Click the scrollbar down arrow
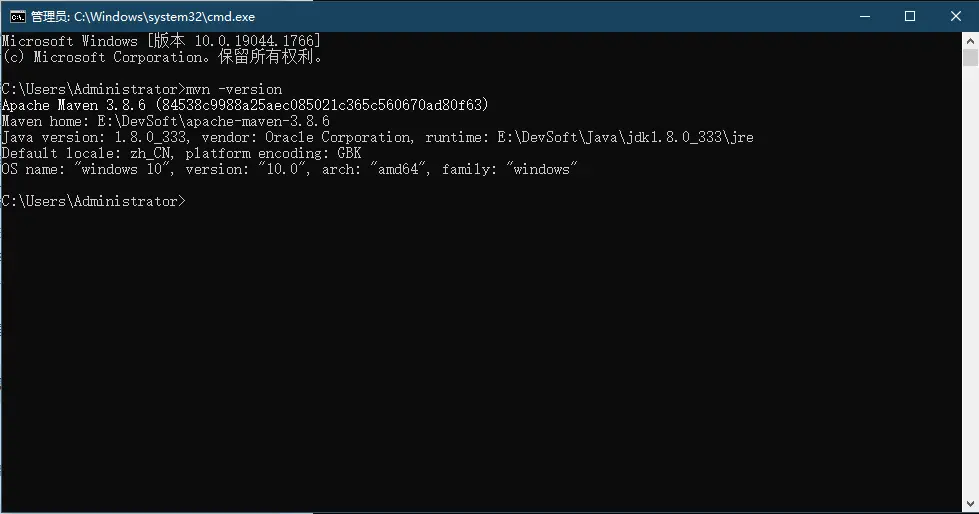This screenshot has width=979, height=514. point(970,504)
